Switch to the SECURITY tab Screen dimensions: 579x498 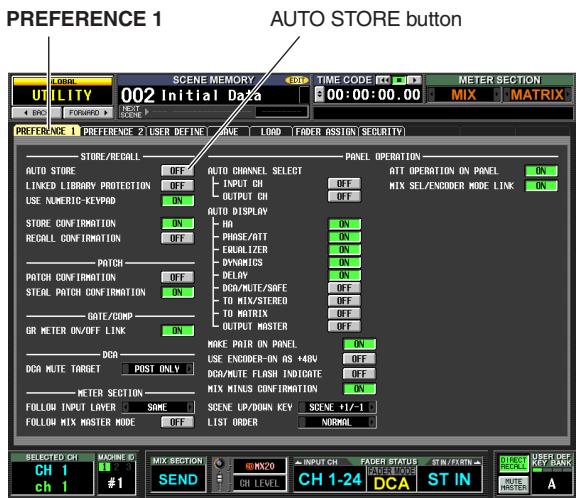382,132
